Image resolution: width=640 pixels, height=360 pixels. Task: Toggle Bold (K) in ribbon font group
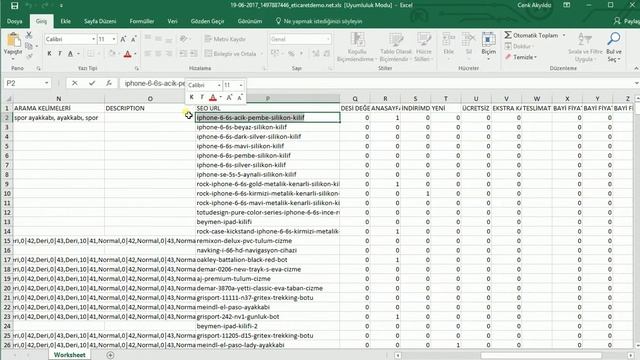point(49,53)
